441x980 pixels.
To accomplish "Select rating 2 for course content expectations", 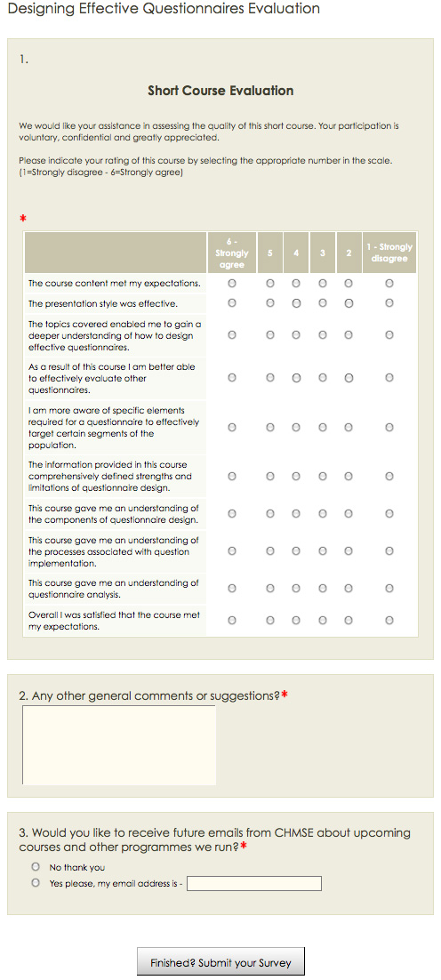I will point(349,283).
